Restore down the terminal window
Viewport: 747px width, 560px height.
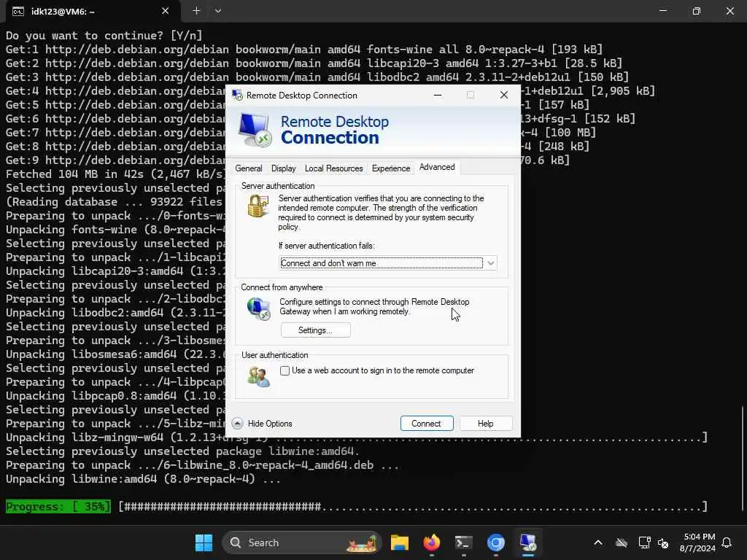697,10
